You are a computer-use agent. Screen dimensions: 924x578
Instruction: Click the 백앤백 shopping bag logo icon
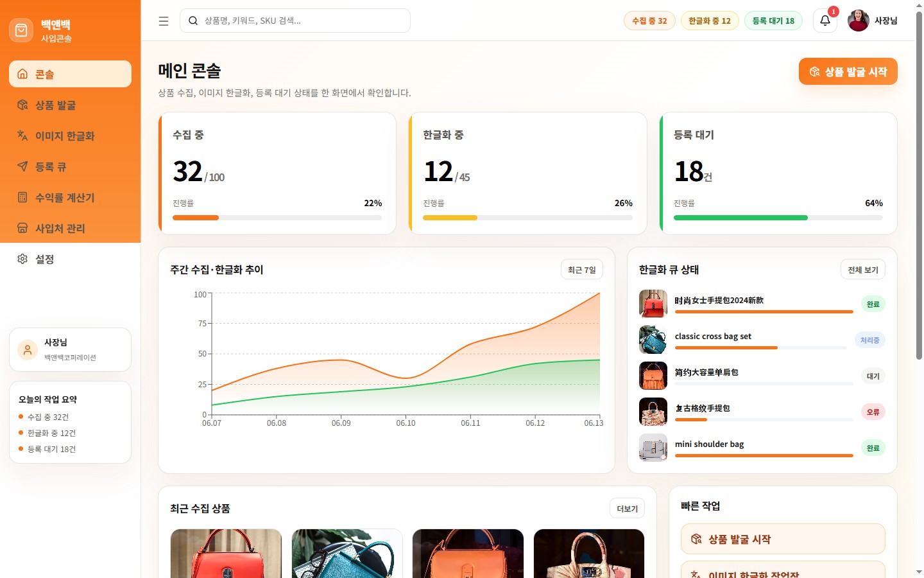click(21, 30)
